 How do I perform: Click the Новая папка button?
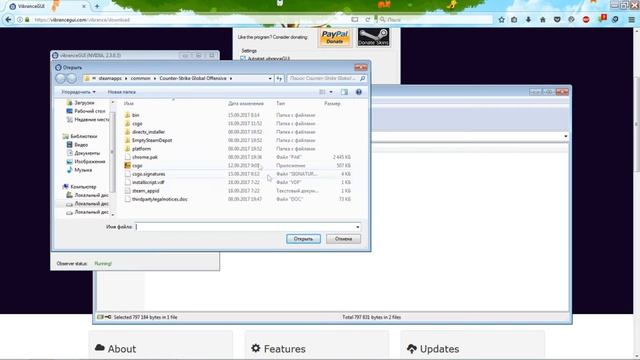coord(122,92)
